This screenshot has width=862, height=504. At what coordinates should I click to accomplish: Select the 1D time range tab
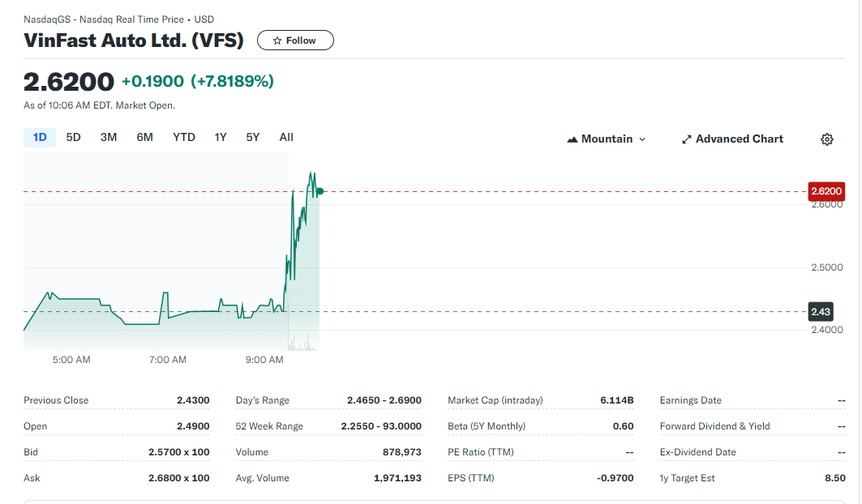click(x=40, y=138)
